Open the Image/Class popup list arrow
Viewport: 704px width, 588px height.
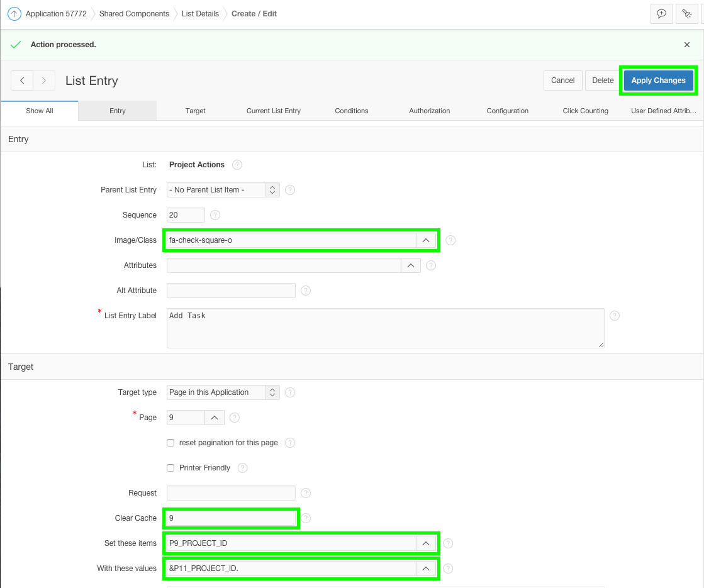(x=426, y=240)
